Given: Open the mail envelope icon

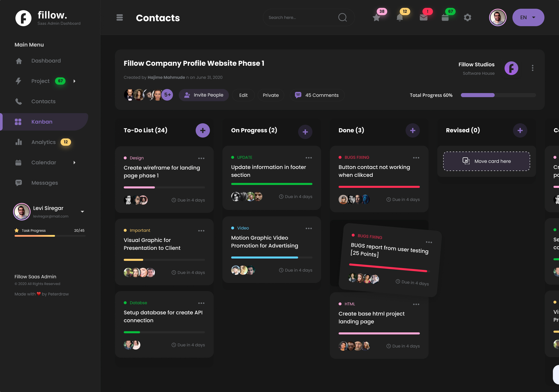Looking at the screenshot, I should point(424,17).
